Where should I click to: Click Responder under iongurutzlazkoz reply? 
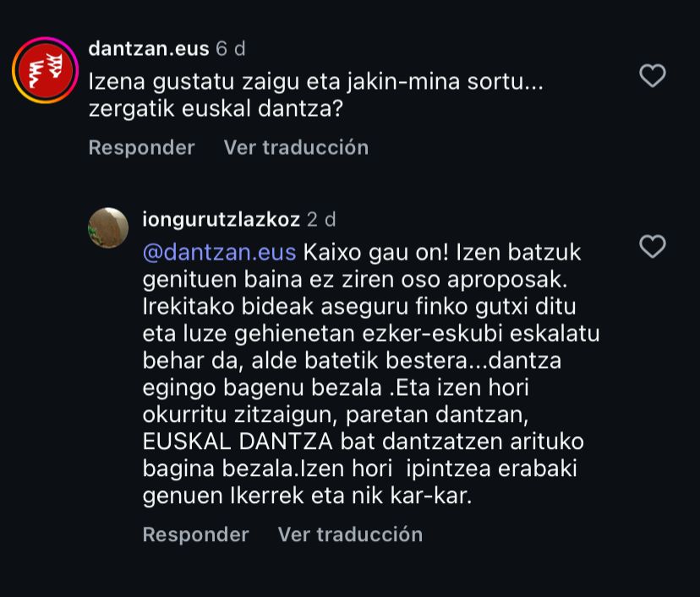pos(195,534)
